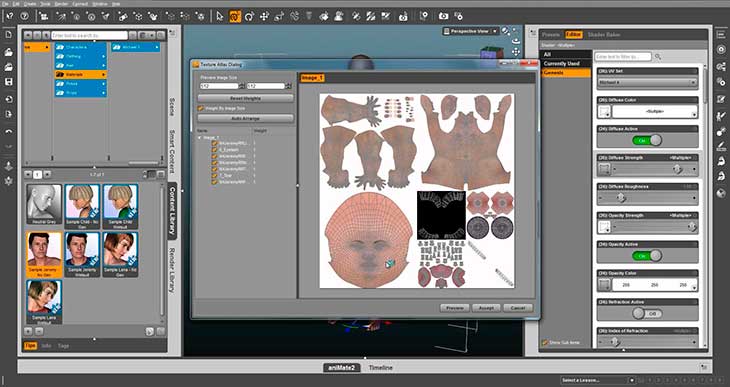Screen dimensions: 730x387
Task: Click the New Scene page icon
Action: (x=8, y=35)
